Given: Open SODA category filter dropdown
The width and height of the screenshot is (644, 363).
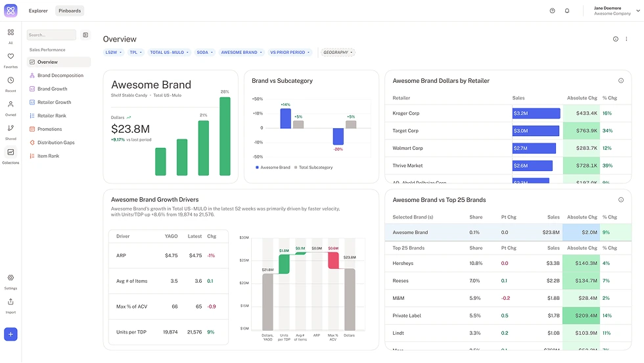Looking at the screenshot, I should point(204,53).
